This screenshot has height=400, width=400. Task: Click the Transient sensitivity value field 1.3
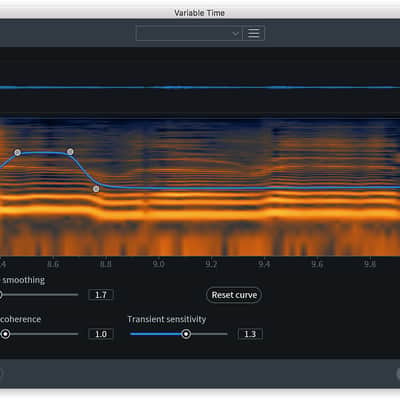click(250, 334)
